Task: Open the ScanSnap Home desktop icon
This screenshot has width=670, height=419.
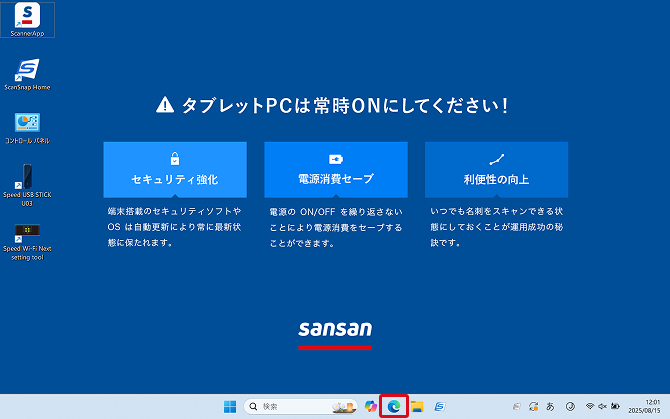Action: pyautogui.click(x=27, y=75)
